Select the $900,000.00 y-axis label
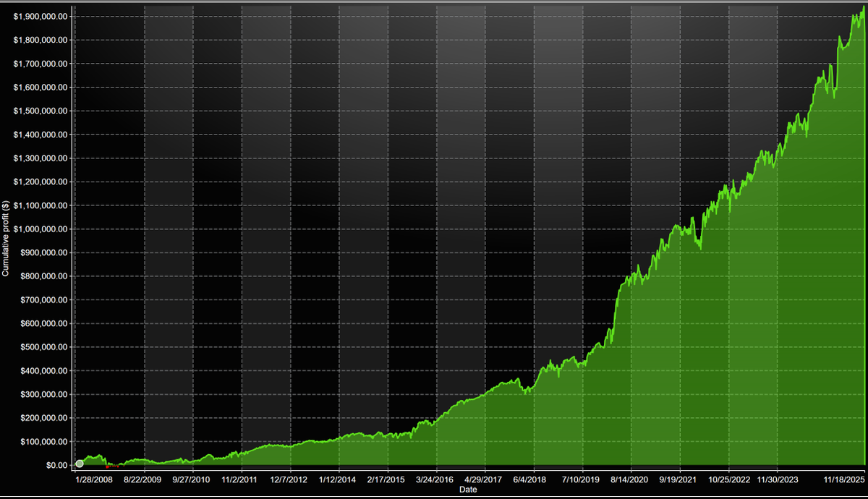The image size is (868, 499). [x=46, y=252]
